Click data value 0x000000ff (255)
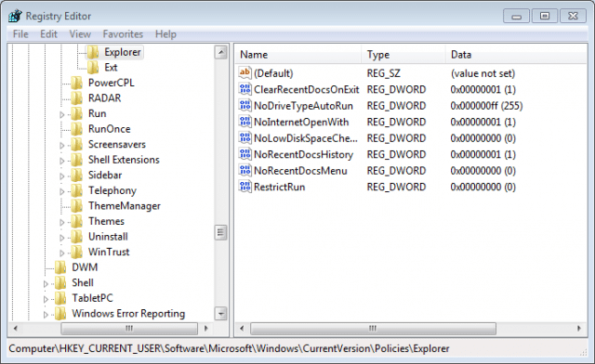 (486, 106)
